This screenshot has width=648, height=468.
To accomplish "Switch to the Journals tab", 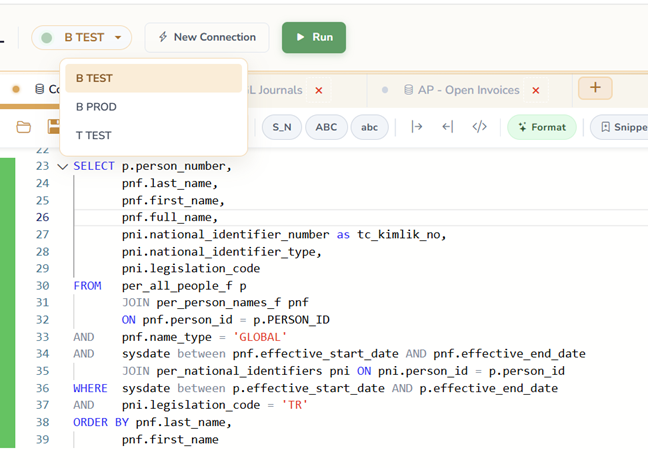I will coord(275,90).
